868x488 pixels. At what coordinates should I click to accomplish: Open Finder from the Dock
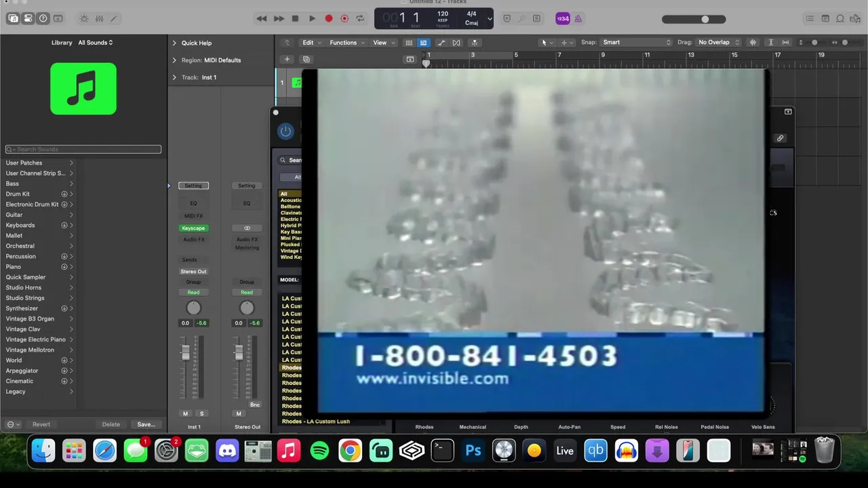click(43, 451)
